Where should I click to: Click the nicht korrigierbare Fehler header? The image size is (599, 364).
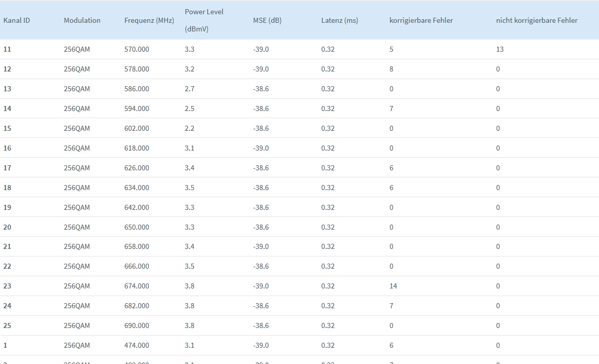click(537, 20)
